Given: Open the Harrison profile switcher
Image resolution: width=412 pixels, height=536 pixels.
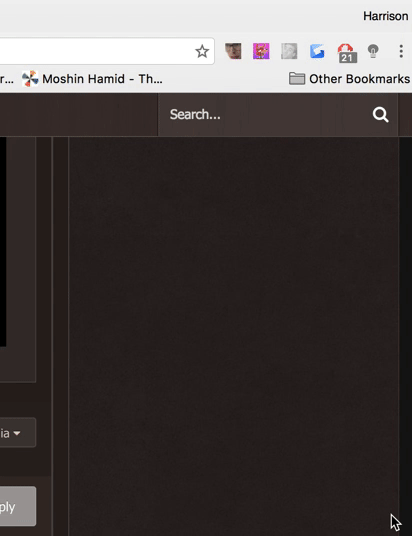Looking at the screenshot, I should click(385, 16).
